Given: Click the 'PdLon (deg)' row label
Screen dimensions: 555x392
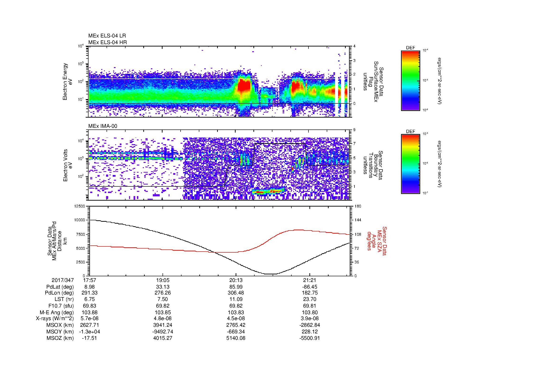Looking at the screenshot, I should pyautogui.click(x=60, y=293).
